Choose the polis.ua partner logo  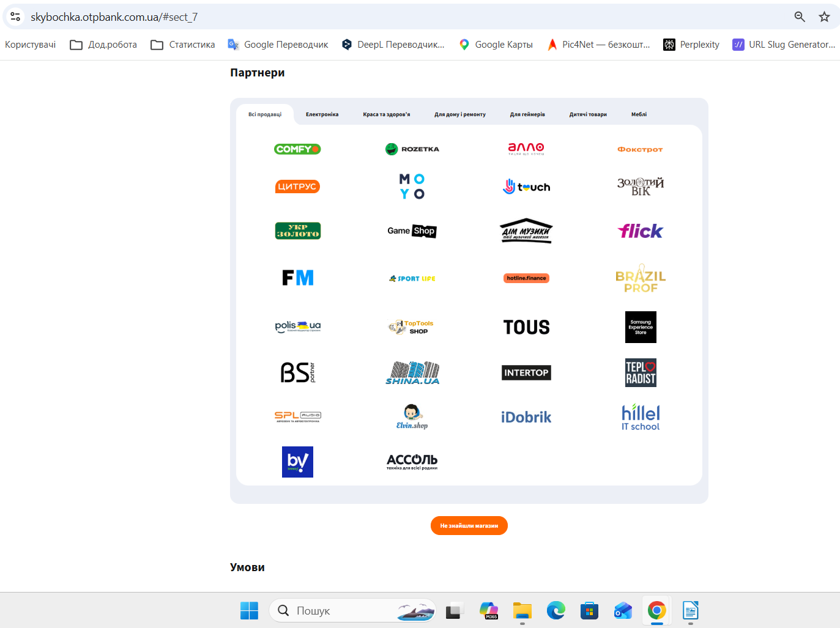(298, 327)
